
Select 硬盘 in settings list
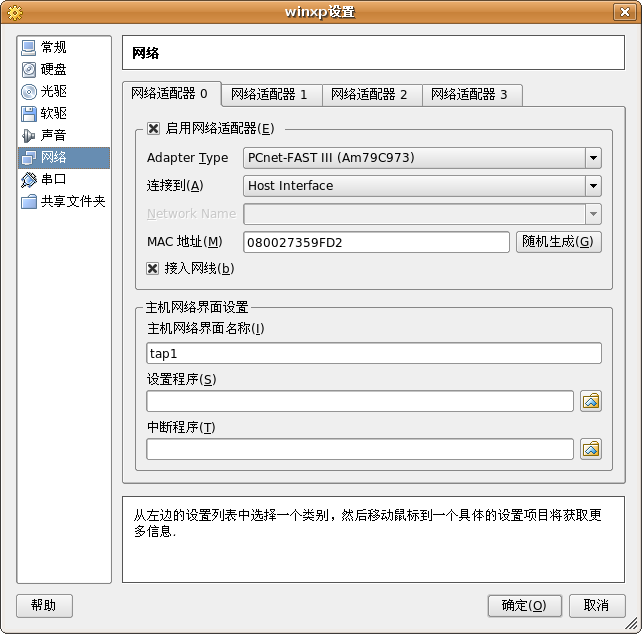[64, 70]
